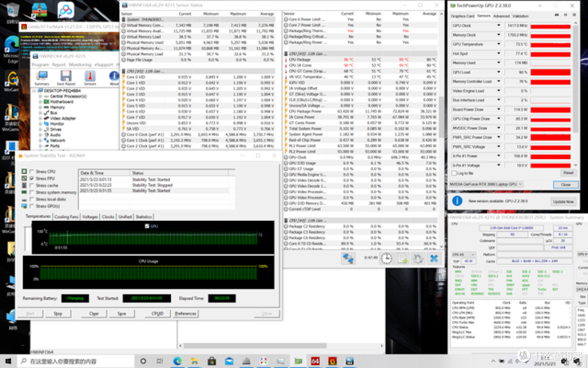The image size is (588, 368).
Task: Expand the Central Processor(s) tree node
Action: click(x=40, y=96)
